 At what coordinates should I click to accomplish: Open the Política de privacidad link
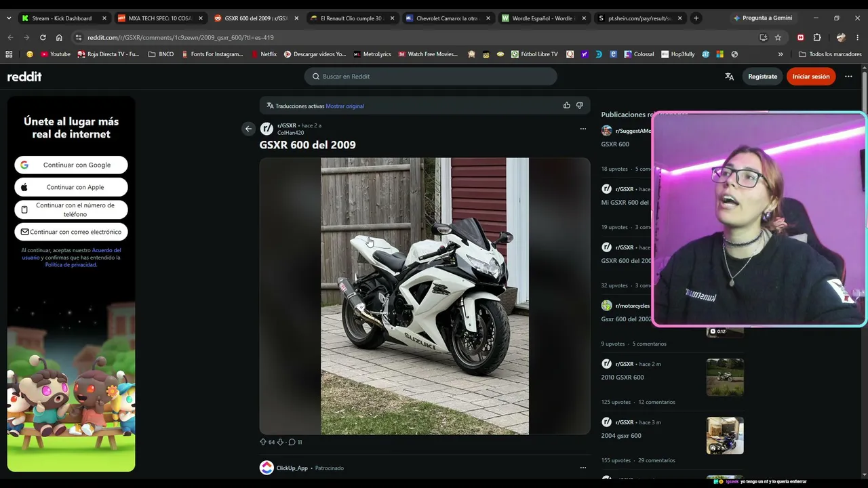tap(71, 264)
